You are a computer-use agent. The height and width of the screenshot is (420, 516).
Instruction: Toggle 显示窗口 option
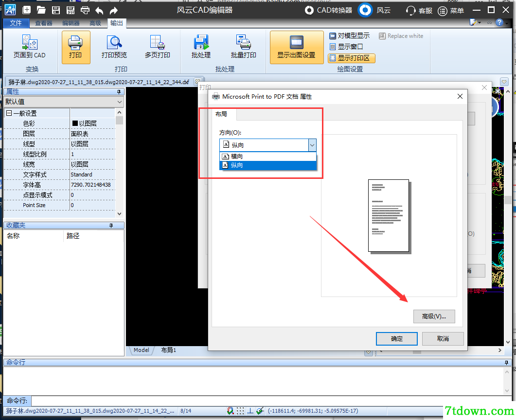coord(346,47)
